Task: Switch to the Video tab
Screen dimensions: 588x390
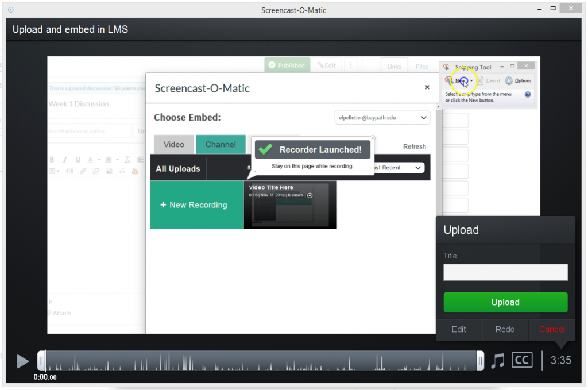Action: [x=174, y=144]
